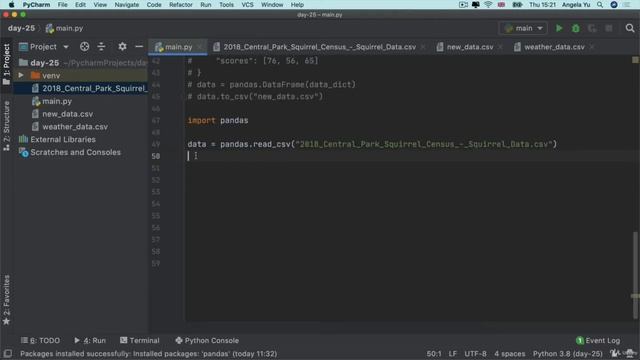Click the cursor position 50:1 indicator

pyautogui.click(x=433, y=353)
